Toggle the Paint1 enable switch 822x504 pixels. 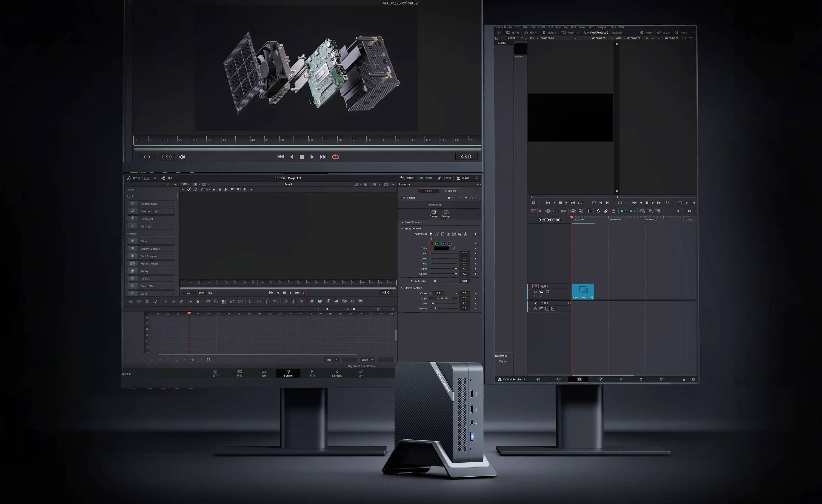404,198
